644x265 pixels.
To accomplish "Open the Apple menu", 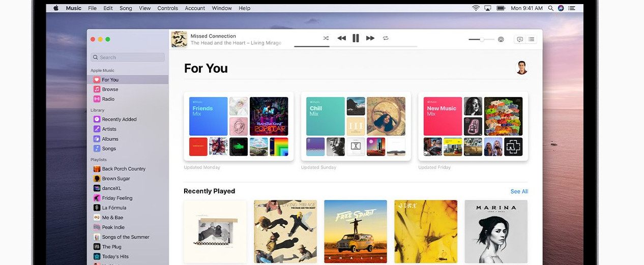I will (x=56, y=8).
